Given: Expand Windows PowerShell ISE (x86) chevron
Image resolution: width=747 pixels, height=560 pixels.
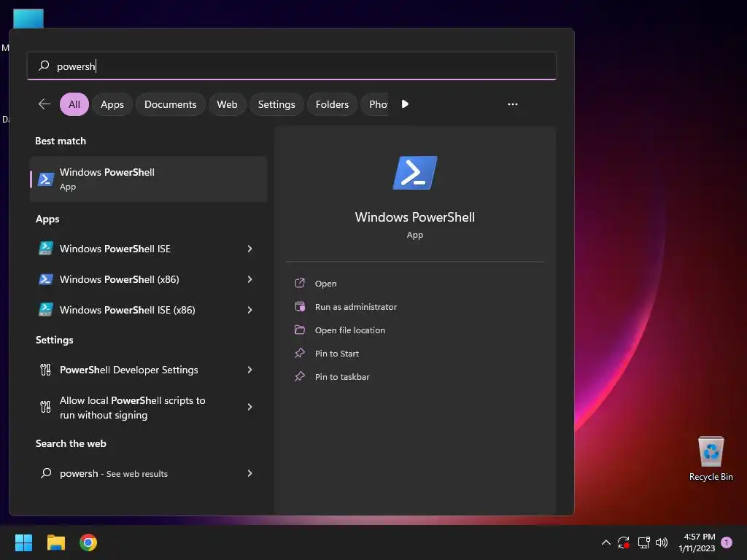Looking at the screenshot, I should click(x=249, y=309).
